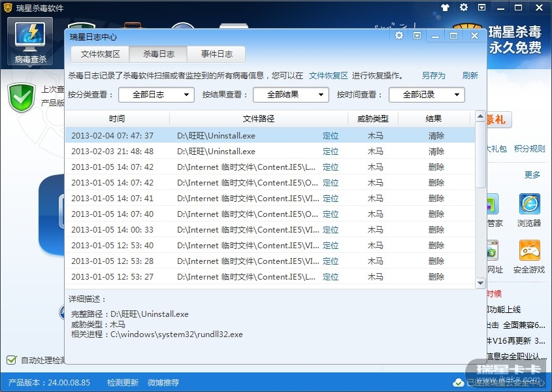The image size is (552, 392).
Task: Open log center menu arrow icon
Action: point(417,35)
